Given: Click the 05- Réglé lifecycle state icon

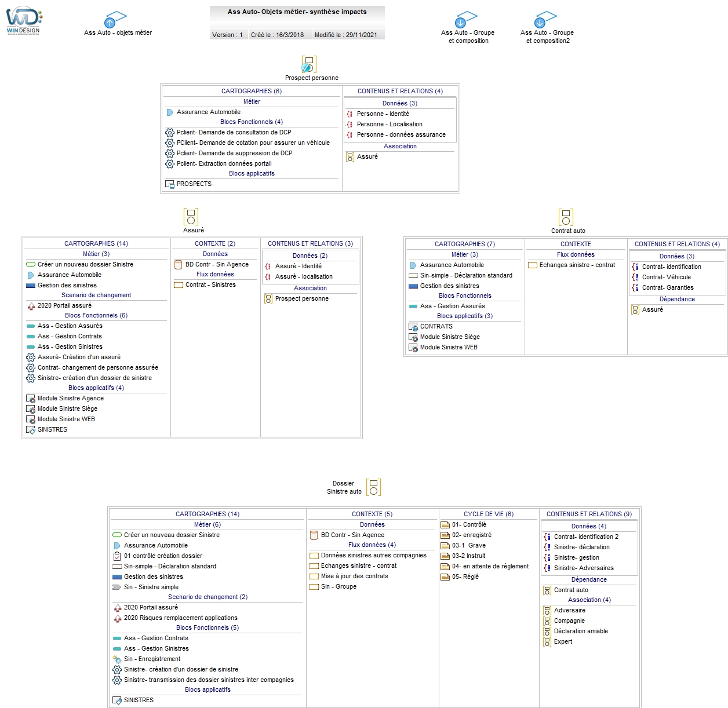Looking at the screenshot, I should pyautogui.click(x=445, y=577).
